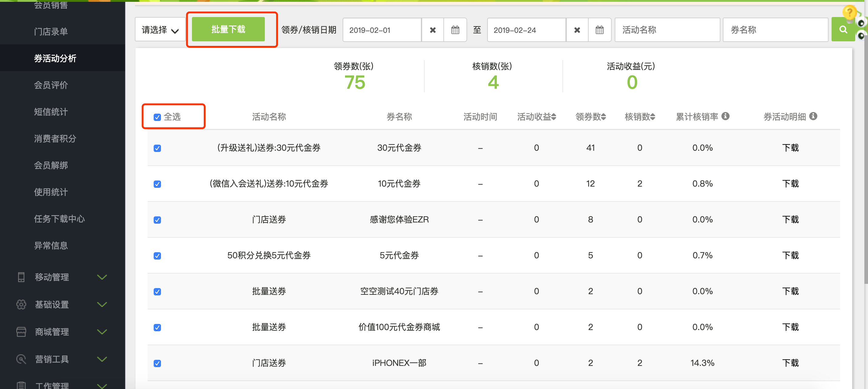The height and width of the screenshot is (389, 868).
Task: Uncheck the 感谢您体验EZR row checkbox
Action: point(157,220)
